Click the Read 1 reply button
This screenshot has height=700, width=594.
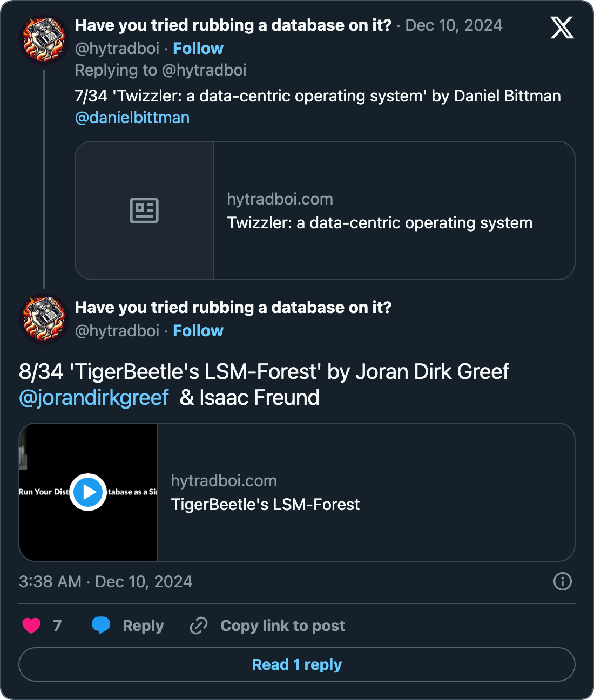(x=297, y=664)
